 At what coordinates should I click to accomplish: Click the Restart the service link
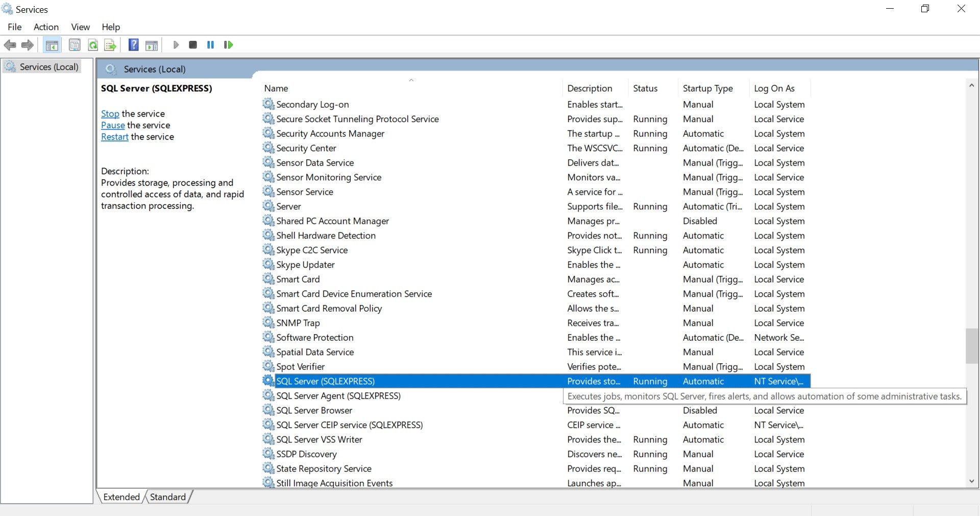(114, 136)
